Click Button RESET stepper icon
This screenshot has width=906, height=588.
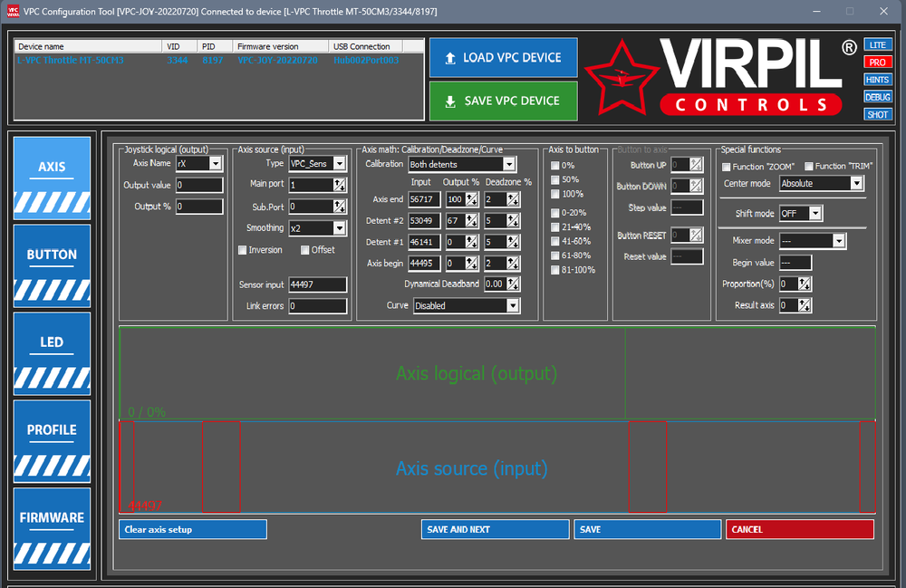tap(696, 235)
